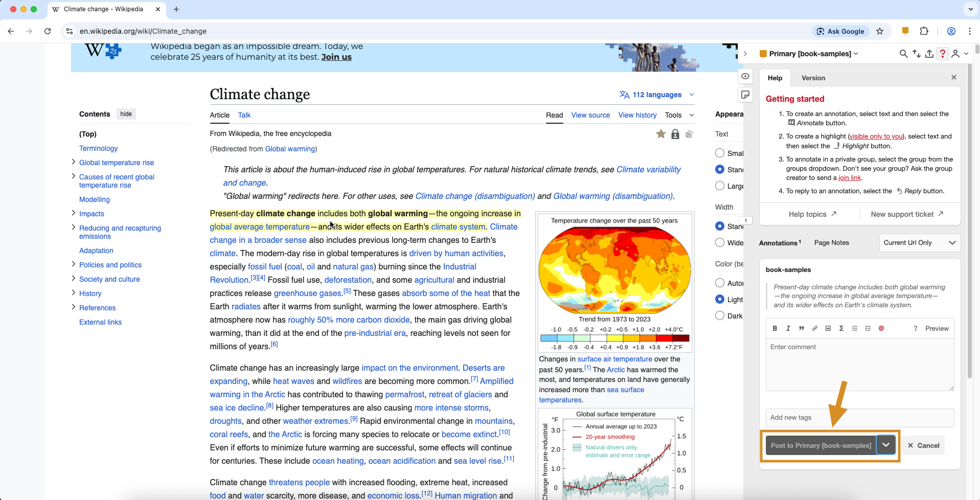Click the red @ mention icon
The height and width of the screenshot is (500, 980).
point(881,328)
